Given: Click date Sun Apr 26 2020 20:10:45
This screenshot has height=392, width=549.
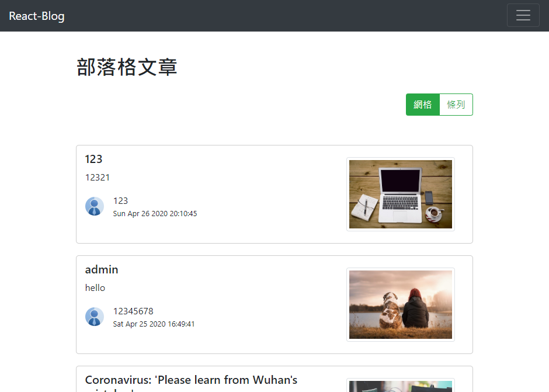Looking at the screenshot, I should pos(155,214).
